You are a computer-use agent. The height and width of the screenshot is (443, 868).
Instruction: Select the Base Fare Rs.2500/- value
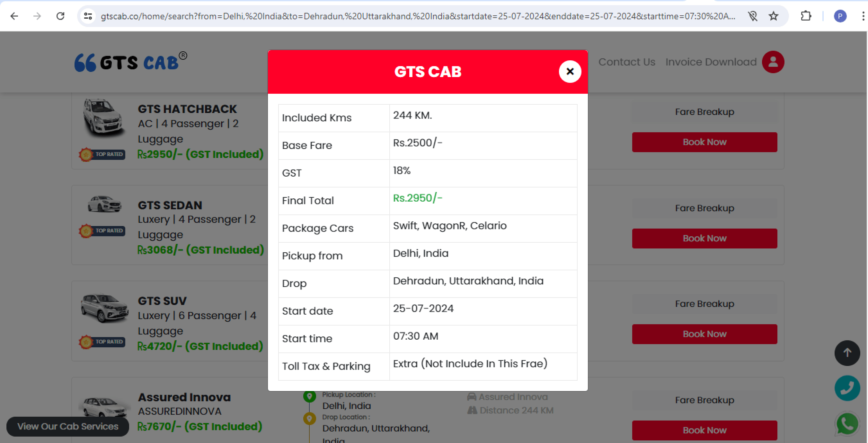418,143
